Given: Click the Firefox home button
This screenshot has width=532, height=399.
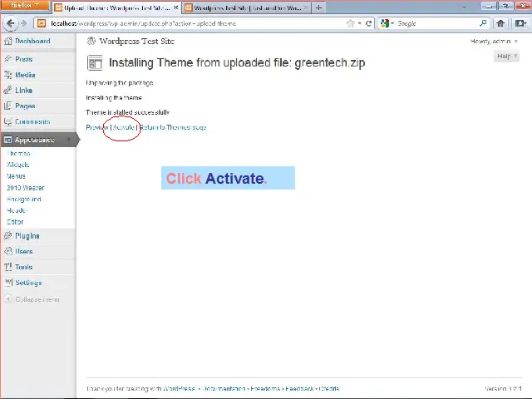Looking at the screenshot, I should 500,23.
